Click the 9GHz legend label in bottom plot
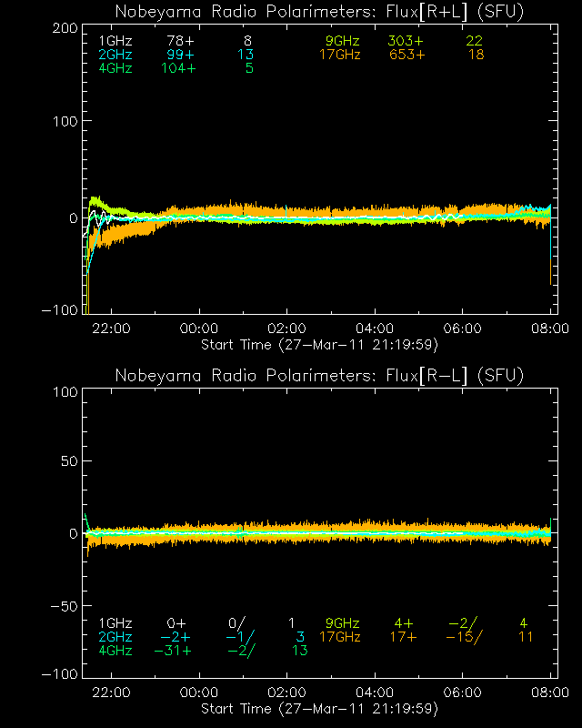This screenshot has height=728, width=582. [x=343, y=623]
